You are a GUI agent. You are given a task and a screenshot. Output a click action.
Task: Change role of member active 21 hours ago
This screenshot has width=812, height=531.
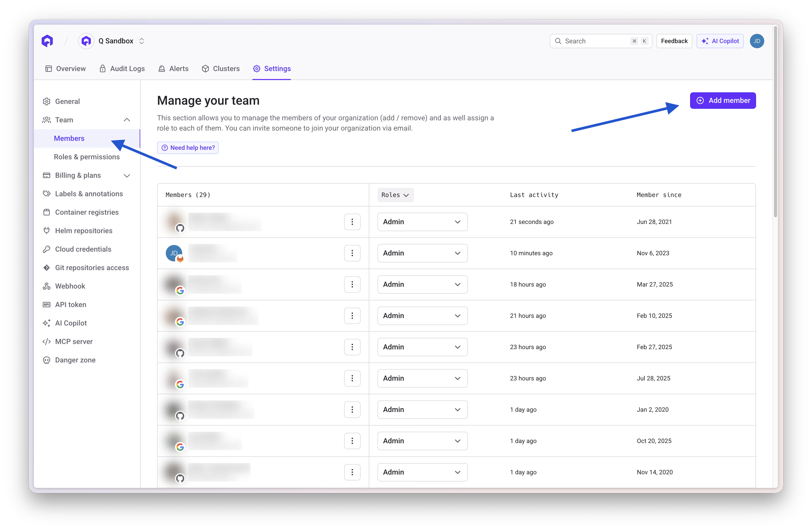(422, 316)
